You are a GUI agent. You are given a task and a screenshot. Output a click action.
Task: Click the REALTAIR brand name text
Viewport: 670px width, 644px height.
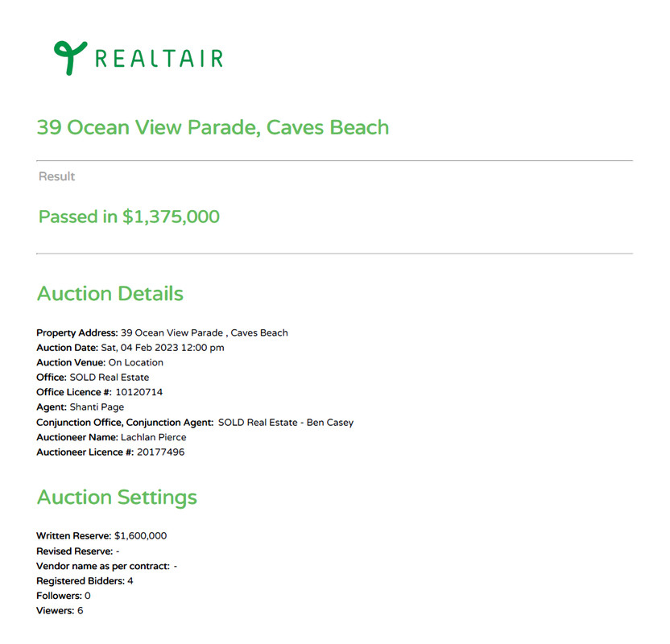coord(159,58)
